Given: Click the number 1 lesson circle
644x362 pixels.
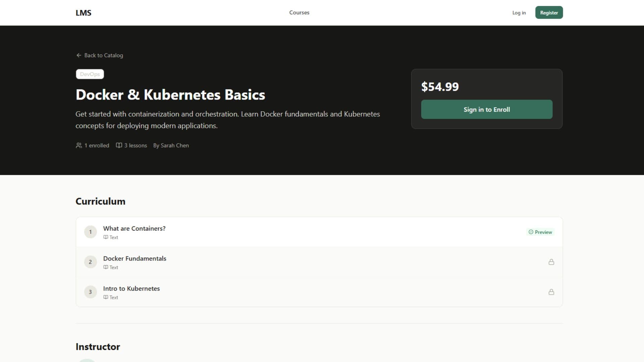Looking at the screenshot, I should point(90,232).
